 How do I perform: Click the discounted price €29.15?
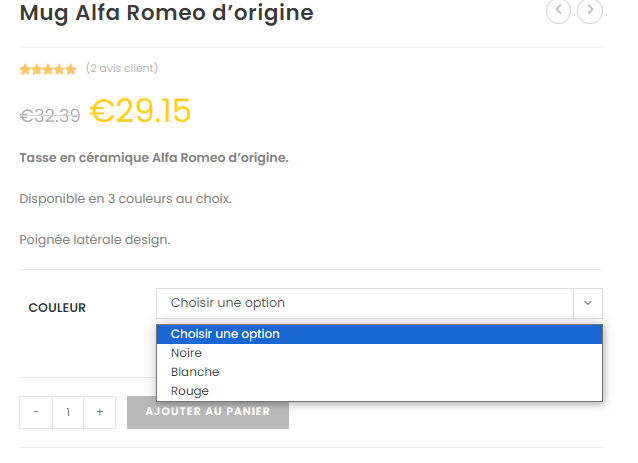140,111
